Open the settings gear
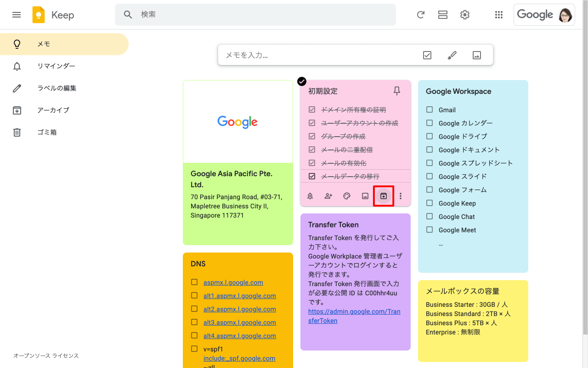 [x=465, y=15]
